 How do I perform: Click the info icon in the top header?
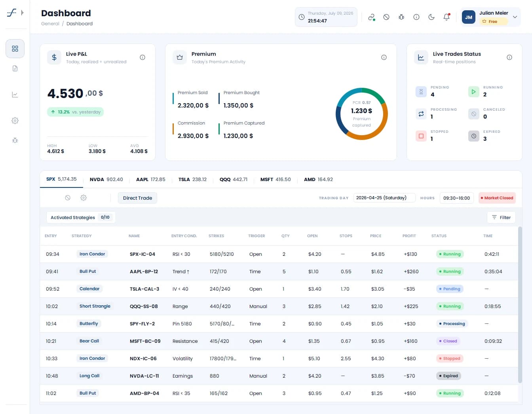point(416,17)
